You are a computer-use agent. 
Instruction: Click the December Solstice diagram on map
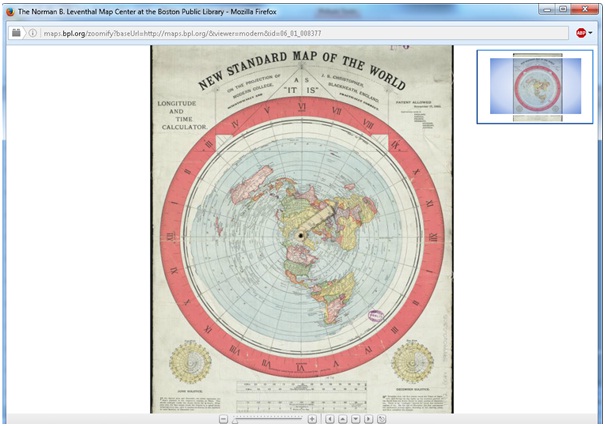pyautogui.click(x=412, y=363)
